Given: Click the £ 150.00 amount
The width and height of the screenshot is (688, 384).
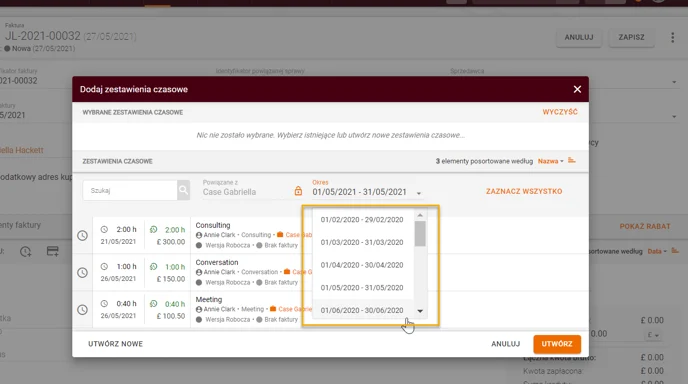Looking at the screenshot, I should click(171, 279).
